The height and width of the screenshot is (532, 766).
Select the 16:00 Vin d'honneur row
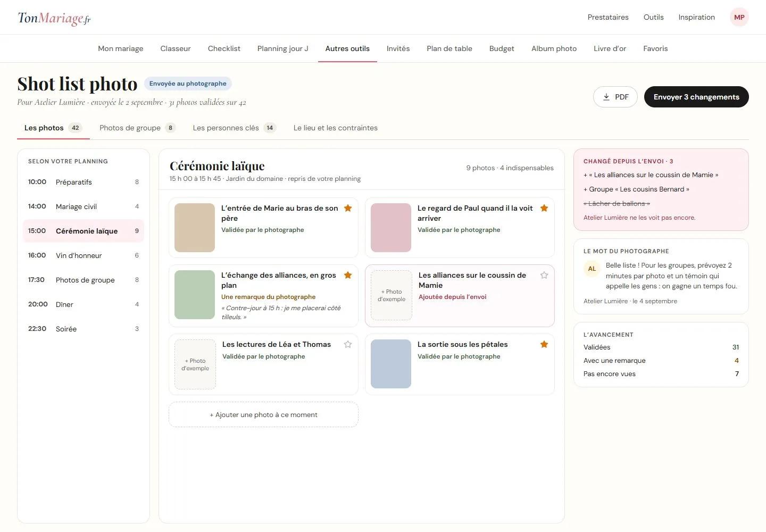point(84,255)
